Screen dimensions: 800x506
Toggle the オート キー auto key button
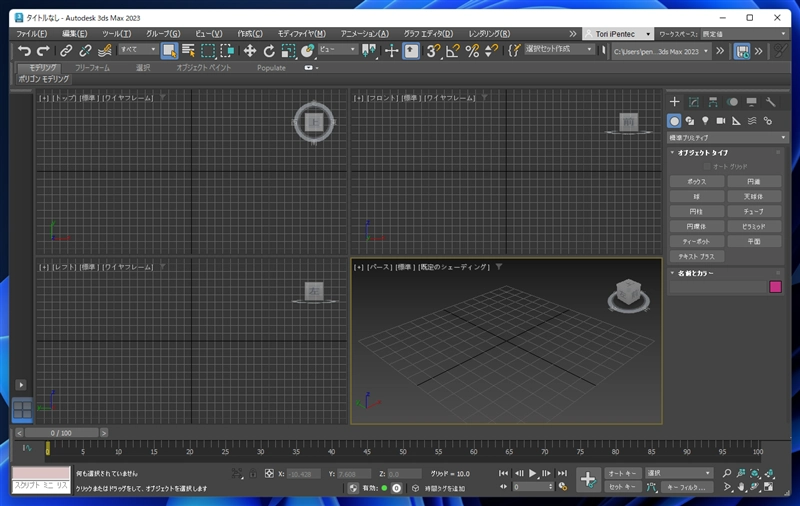pyautogui.click(x=622, y=473)
